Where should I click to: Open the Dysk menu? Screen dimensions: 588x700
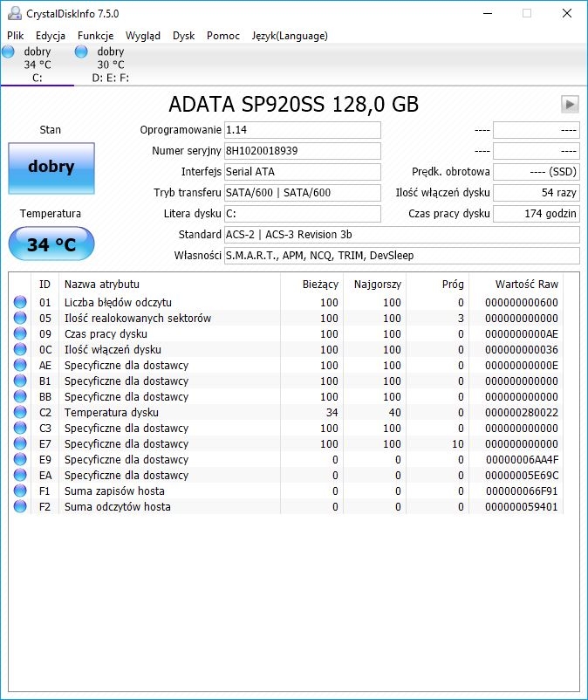coord(183,36)
